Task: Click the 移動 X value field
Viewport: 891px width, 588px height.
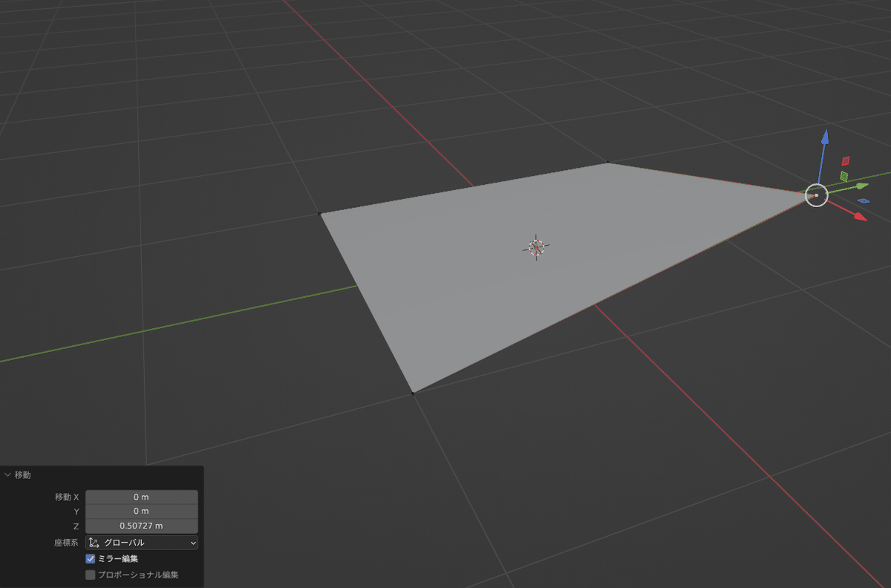Action: [142, 497]
